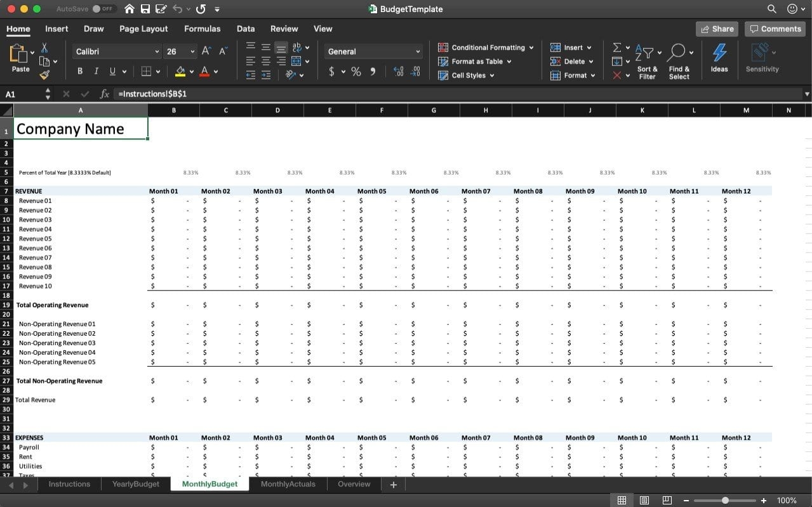Apply percent style formatting
The image size is (812, 507).
[356, 72]
